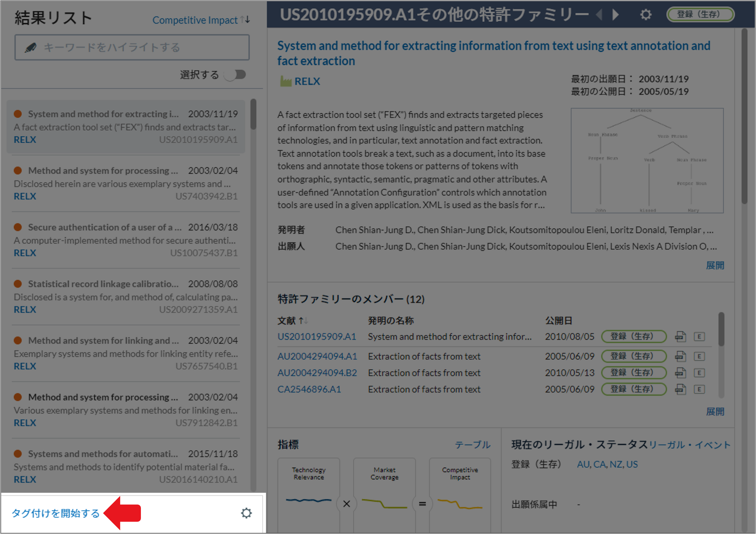Image resolution: width=756 pixels, height=534 pixels.
Task: Open patent AU2004294094.B2 from family members
Action: click(x=317, y=372)
